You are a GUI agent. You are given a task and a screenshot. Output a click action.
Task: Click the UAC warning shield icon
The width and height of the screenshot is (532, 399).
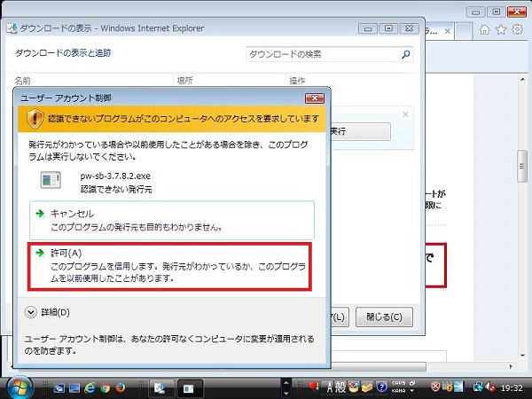[35, 119]
